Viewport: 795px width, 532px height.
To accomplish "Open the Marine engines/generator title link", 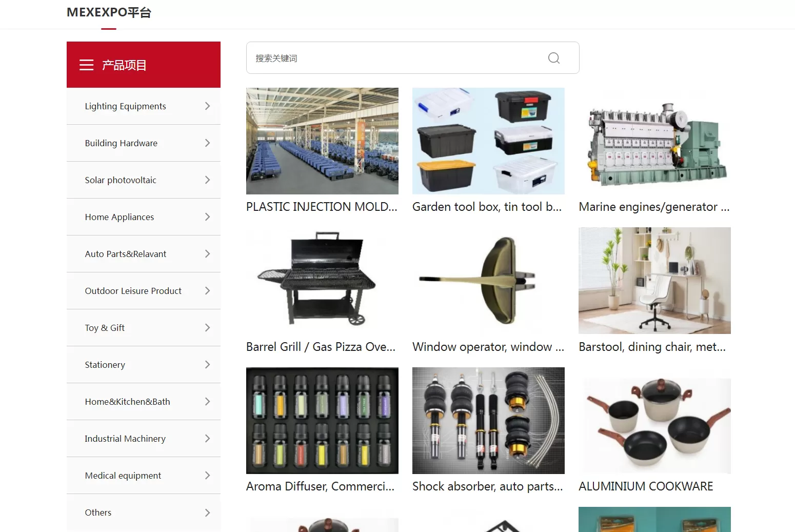I will pos(654,207).
